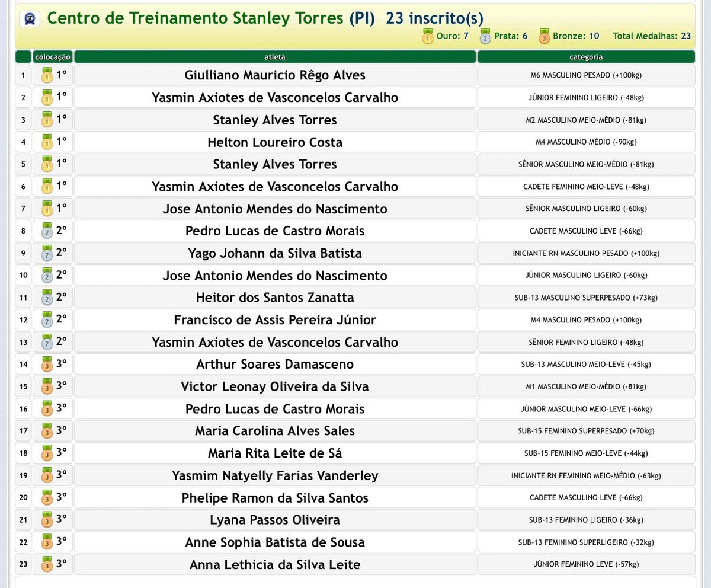
Task: Click the gold medal icon next to Ouro: 7
Action: point(428,37)
